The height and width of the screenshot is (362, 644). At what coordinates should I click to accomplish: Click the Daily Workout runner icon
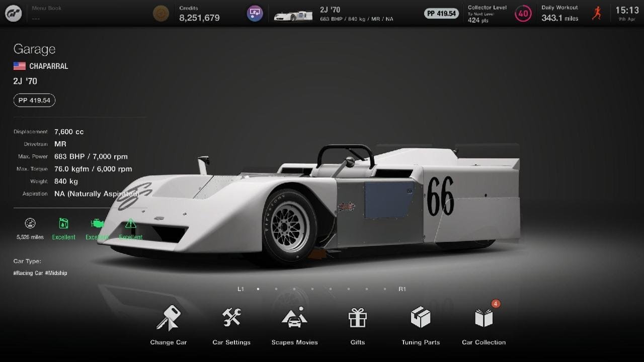[597, 13]
